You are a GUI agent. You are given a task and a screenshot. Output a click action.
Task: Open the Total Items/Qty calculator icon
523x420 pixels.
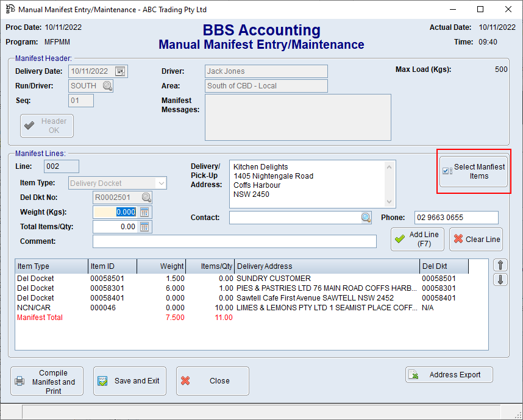[144, 227]
